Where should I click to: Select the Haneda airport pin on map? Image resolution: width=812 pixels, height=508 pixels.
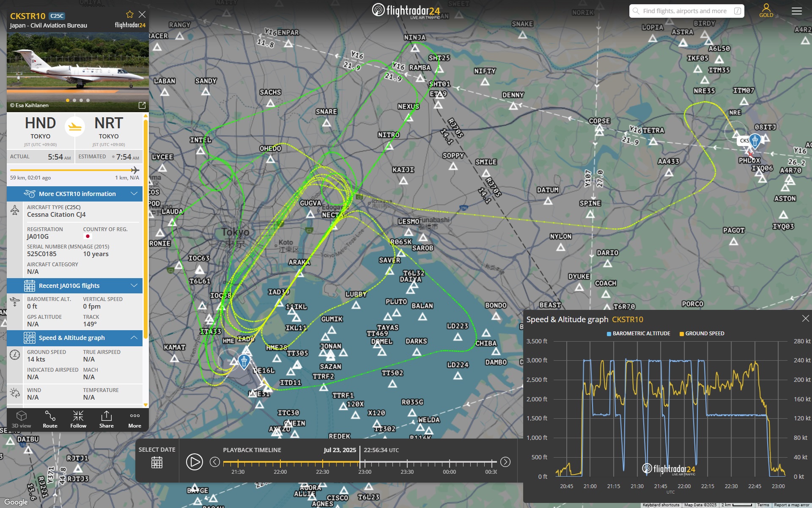[244, 362]
